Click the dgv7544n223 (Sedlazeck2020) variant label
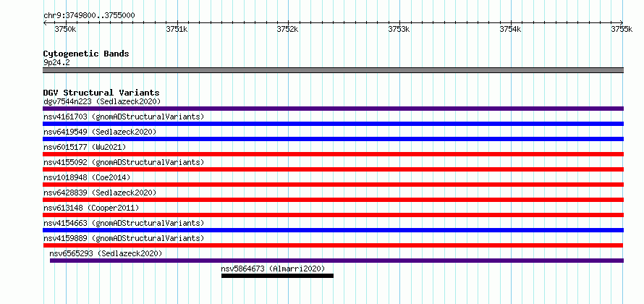Image resolution: width=644 pixels, height=304 pixels. [x=102, y=101]
